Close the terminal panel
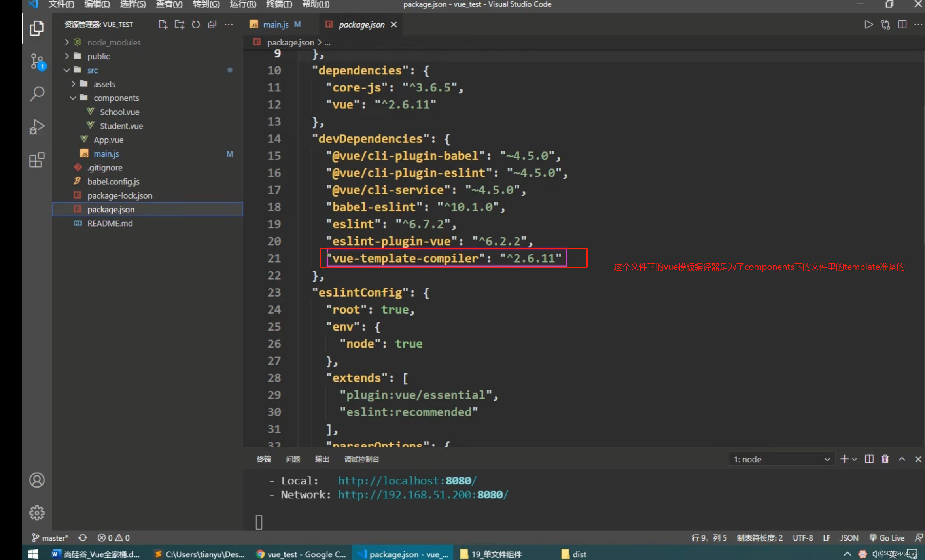The image size is (925, 560). pyautogui.click(x=918, y=459)
